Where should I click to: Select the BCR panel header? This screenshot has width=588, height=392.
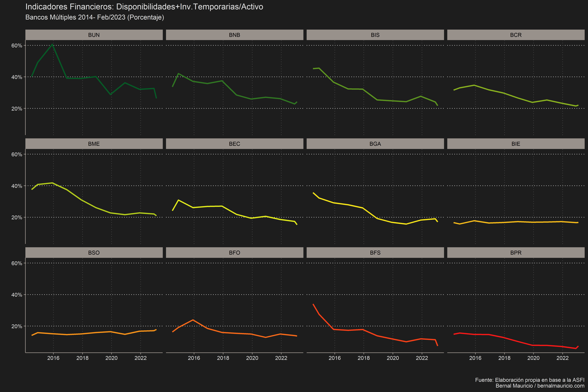click(x=516, y=35)
